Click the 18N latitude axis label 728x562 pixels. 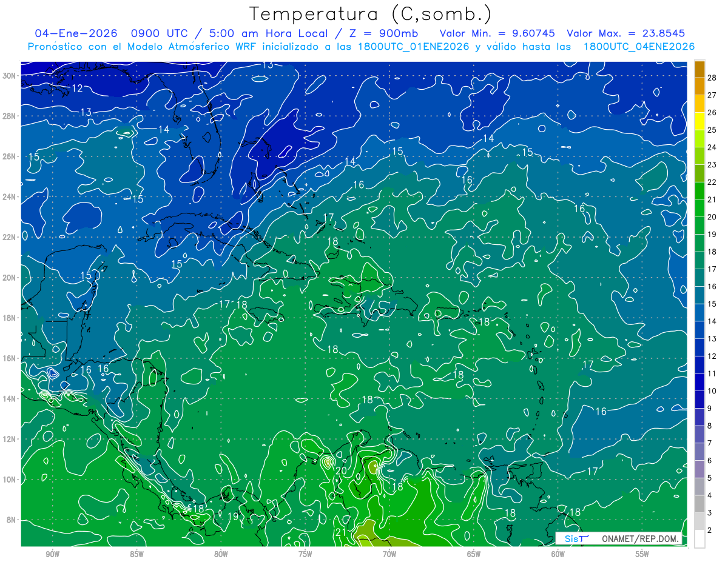click(x=10, y=318)
